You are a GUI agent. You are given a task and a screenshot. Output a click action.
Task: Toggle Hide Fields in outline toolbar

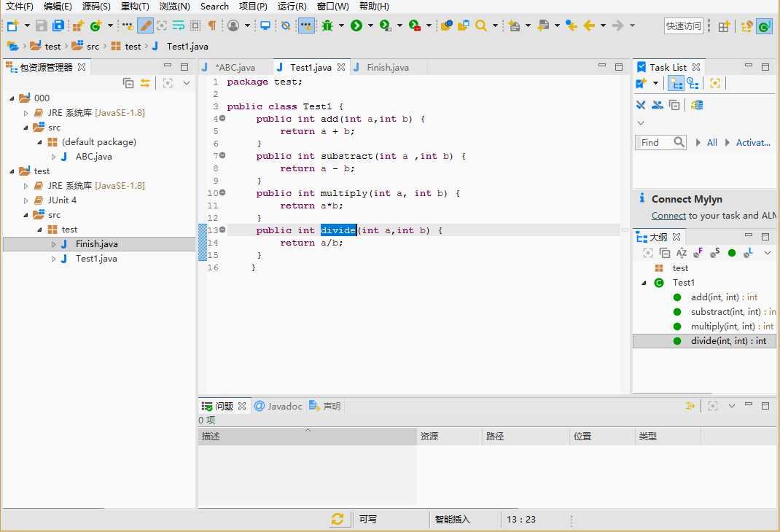tap(698, 253)
